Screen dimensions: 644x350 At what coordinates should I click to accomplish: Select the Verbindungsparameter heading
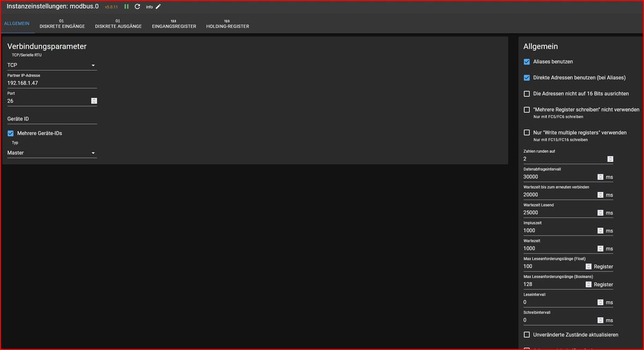(47, 47)
